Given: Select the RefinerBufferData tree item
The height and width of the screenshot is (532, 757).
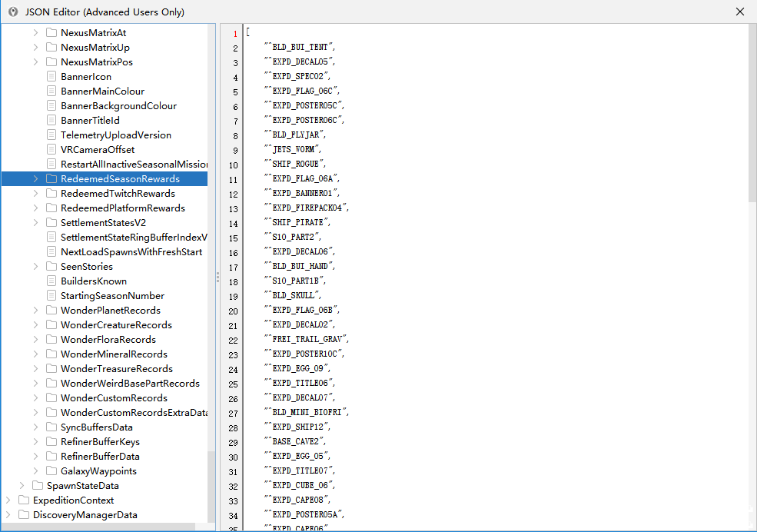Looking at the screenshot, I should click(100, 456).
